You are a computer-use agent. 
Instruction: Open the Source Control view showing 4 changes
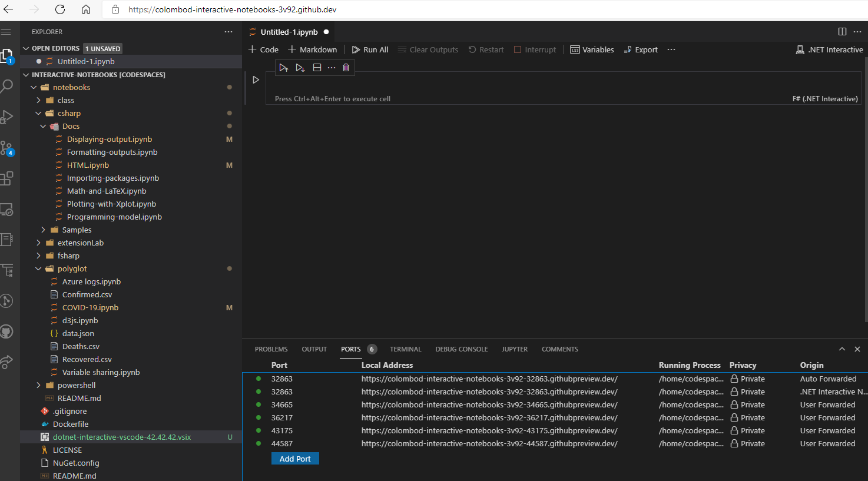[x=8, y=147]
